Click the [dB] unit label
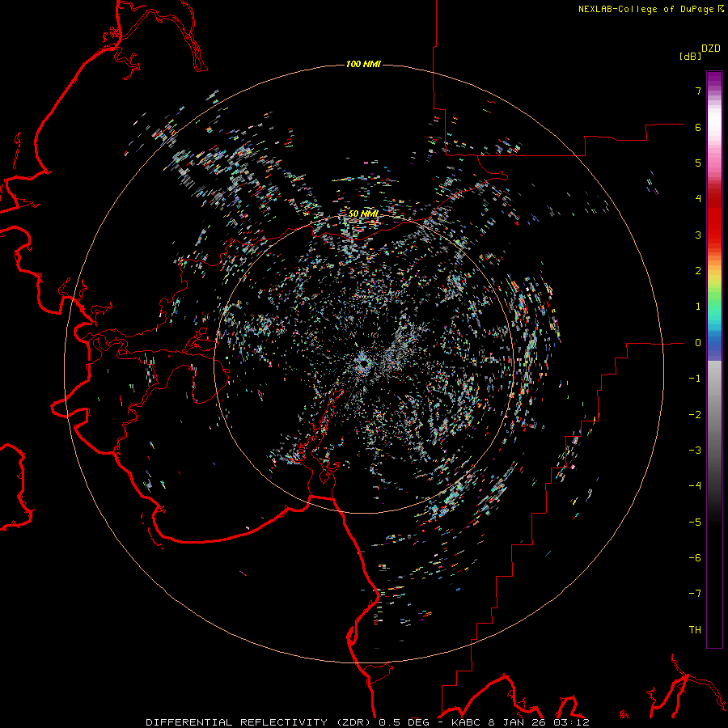This screenshot has width=728, height=728. click(x=690, y=57)
